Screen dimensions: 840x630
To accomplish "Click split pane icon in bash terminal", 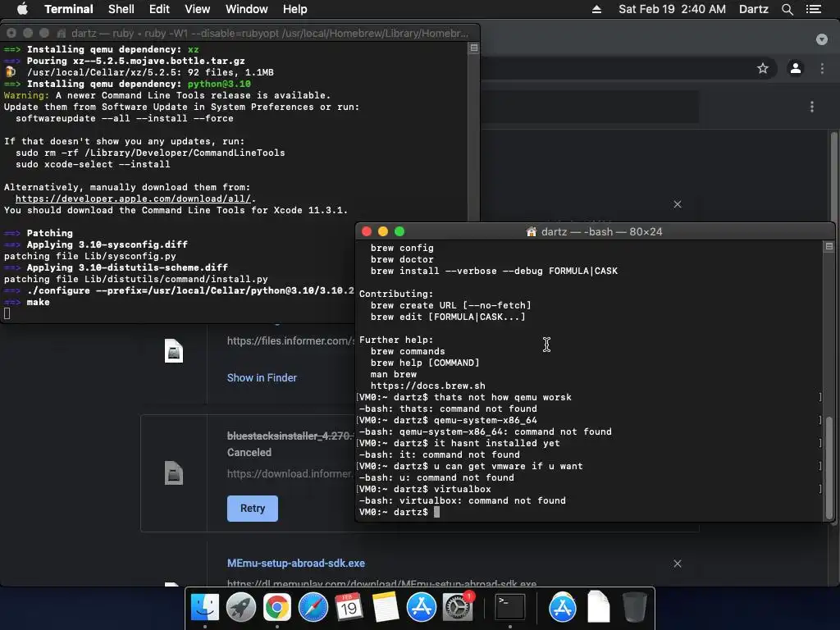I will [x=829, y=246].
